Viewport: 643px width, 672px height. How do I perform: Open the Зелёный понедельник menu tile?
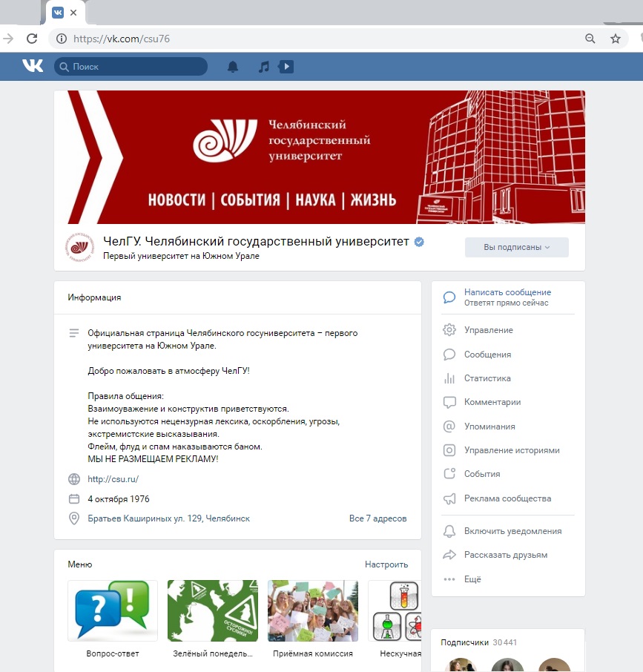coord(213,619)
